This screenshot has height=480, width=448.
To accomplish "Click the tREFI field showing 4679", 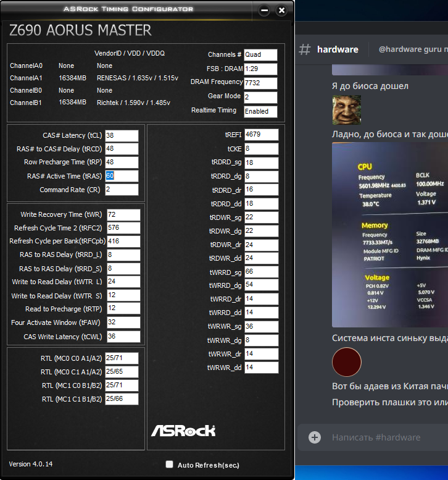I will [262, 135].
